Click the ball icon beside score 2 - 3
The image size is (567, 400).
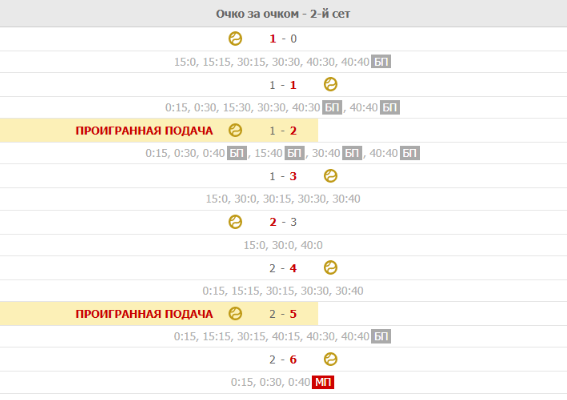tap(235, 222)
